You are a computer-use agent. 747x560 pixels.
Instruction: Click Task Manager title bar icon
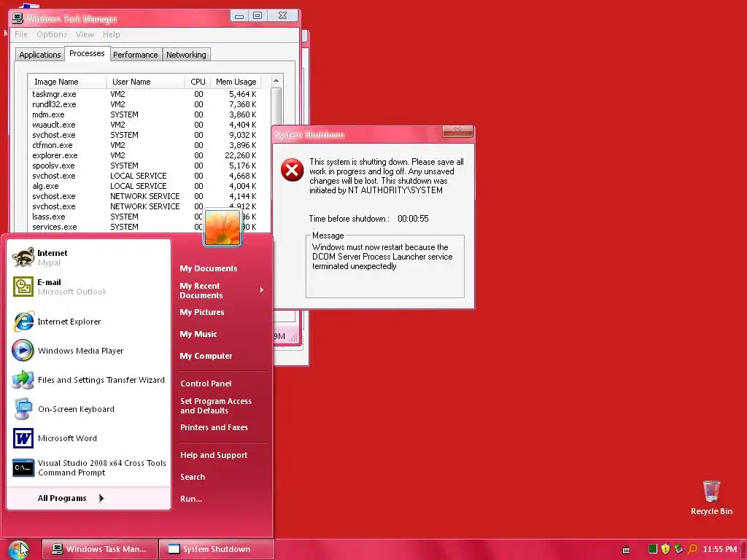pos(18,18)
